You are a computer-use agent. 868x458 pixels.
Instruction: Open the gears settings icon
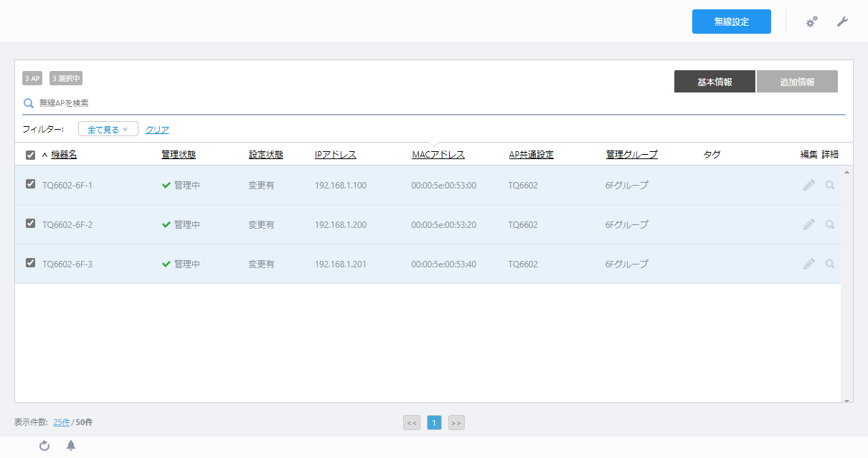point(812,22)
